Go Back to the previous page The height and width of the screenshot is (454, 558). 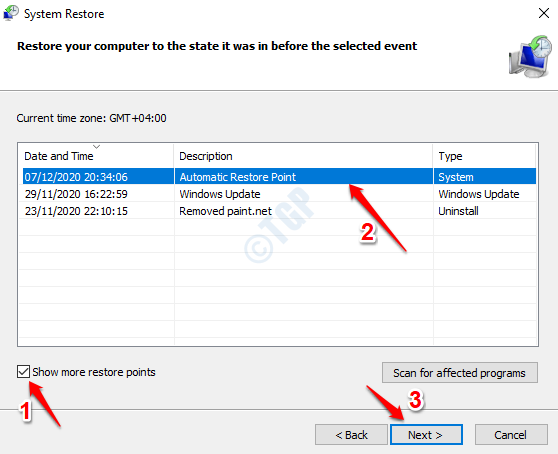coord(351,434)
